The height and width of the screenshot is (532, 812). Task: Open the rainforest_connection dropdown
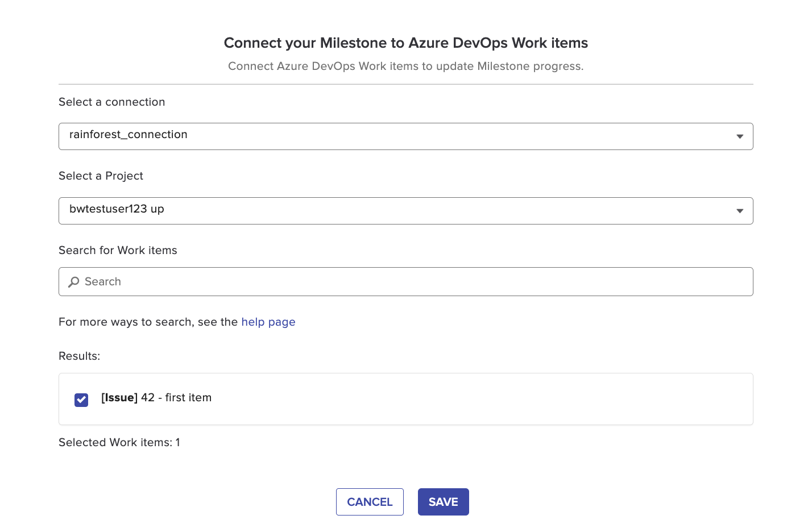(x=405, y=136)
